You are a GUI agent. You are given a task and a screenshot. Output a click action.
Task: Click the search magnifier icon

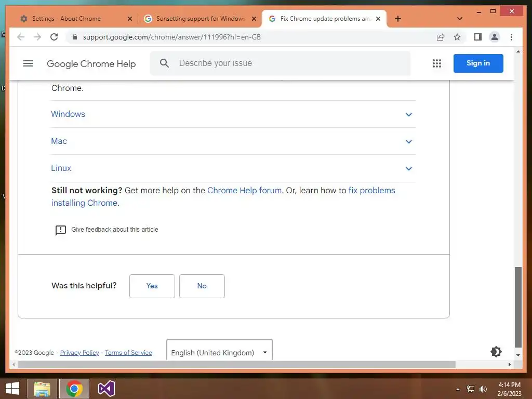click(x=164, y=63)
